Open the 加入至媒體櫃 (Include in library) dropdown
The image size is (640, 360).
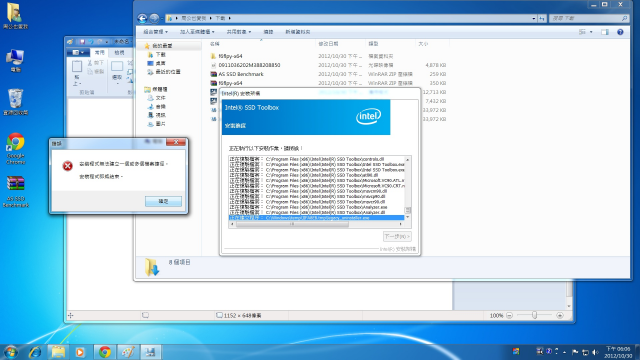pyautogui.click(x=197, y=32)
